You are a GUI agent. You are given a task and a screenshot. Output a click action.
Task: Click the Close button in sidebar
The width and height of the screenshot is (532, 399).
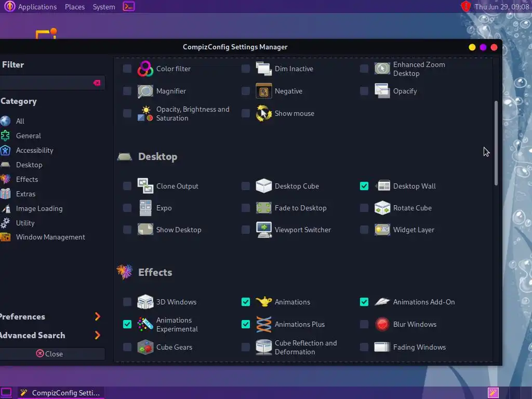point(52,353)
